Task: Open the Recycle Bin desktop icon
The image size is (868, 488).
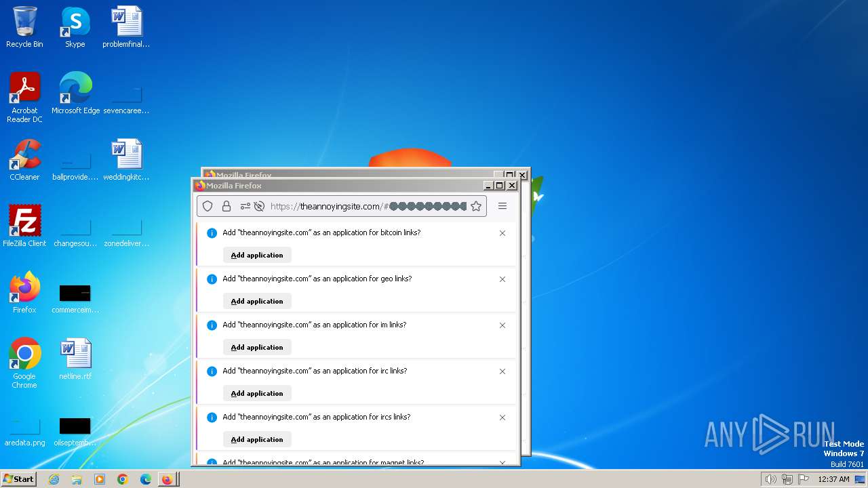Action: click(x=24, y=27)
